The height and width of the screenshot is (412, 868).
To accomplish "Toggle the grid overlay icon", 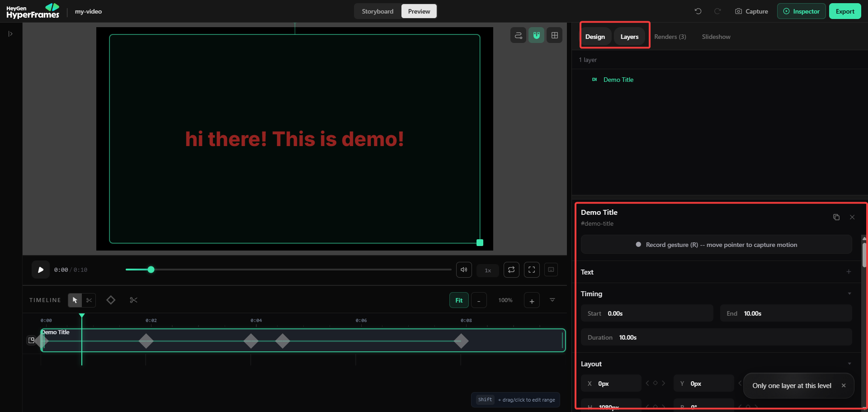I will [x=555, y=35].
